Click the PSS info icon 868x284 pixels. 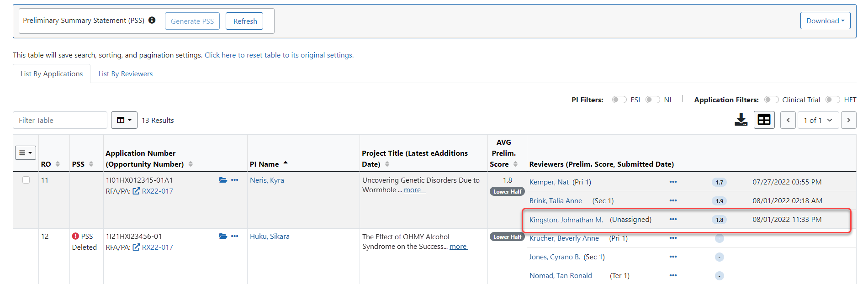tap(152, 20)
